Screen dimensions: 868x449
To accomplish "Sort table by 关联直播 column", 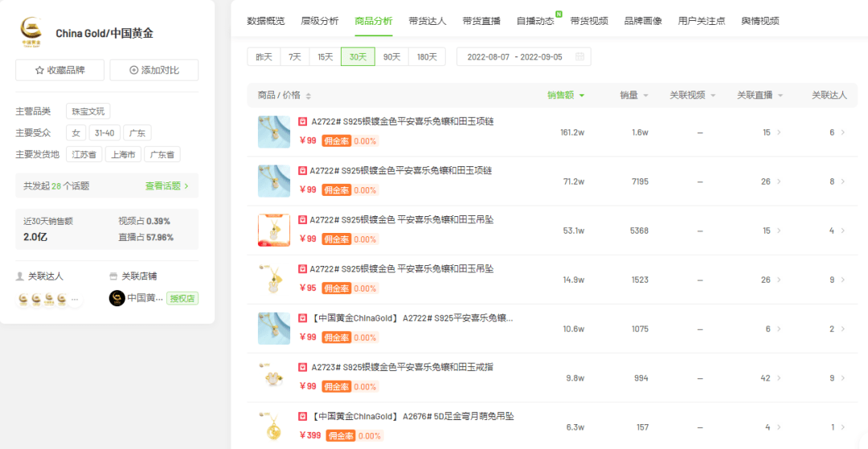I will [x=759, y=95].
